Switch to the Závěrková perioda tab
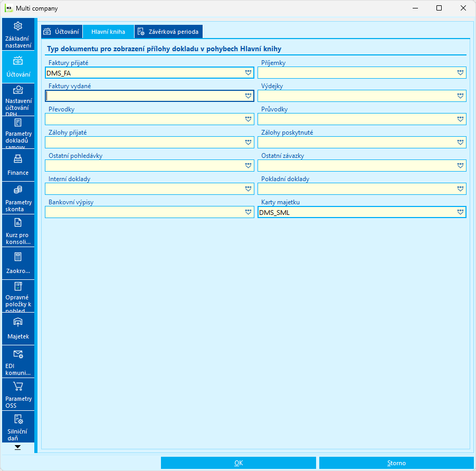The image size is (476, 471). (168, 32)
